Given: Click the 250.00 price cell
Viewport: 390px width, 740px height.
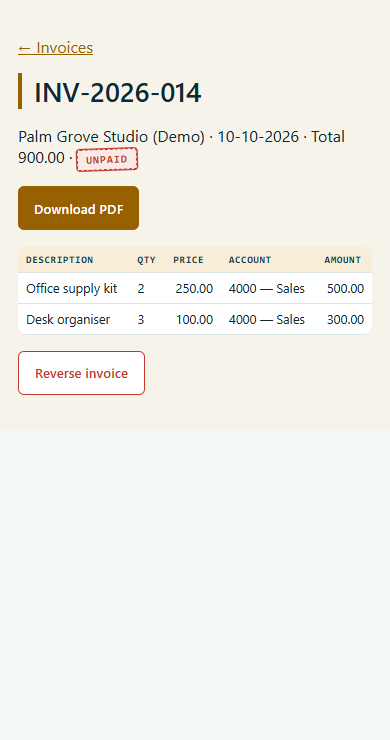Looking at the screenshot, I should point(194,288).
